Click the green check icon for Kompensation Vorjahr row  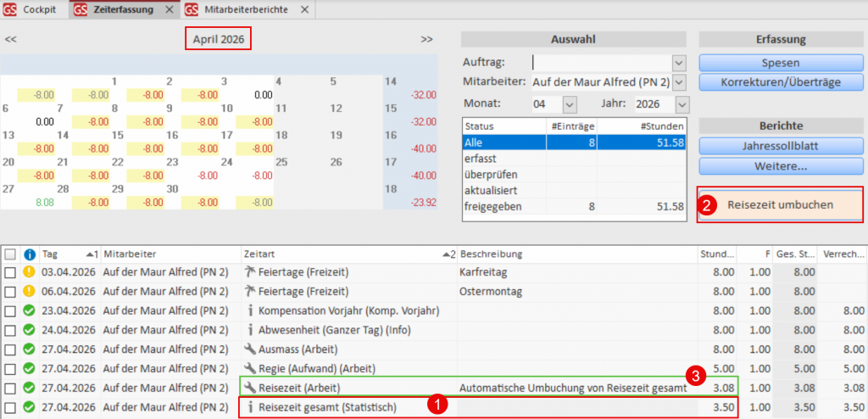pyautogui.click(x=30, y=310)
